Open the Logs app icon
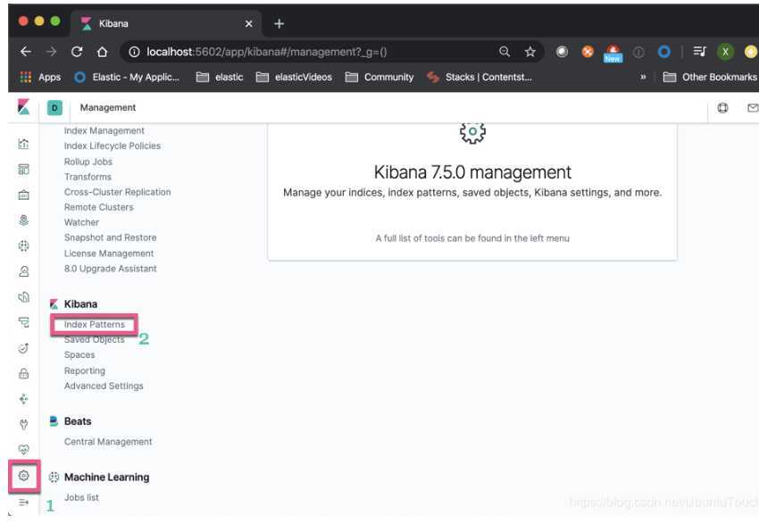Screen dimensions: 759x532 [x=23, y=296]
